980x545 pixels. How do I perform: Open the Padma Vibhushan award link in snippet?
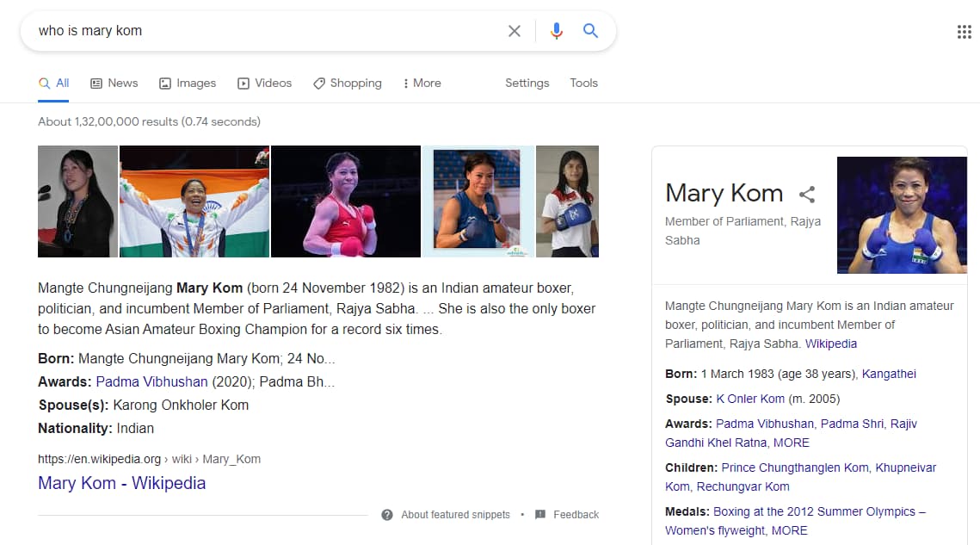click(x=152, y=381)
